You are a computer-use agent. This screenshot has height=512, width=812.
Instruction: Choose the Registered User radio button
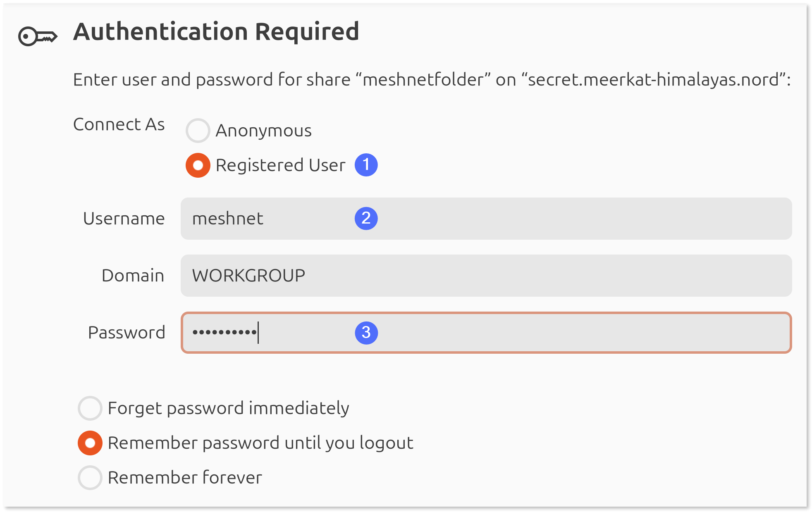(198, 165)
